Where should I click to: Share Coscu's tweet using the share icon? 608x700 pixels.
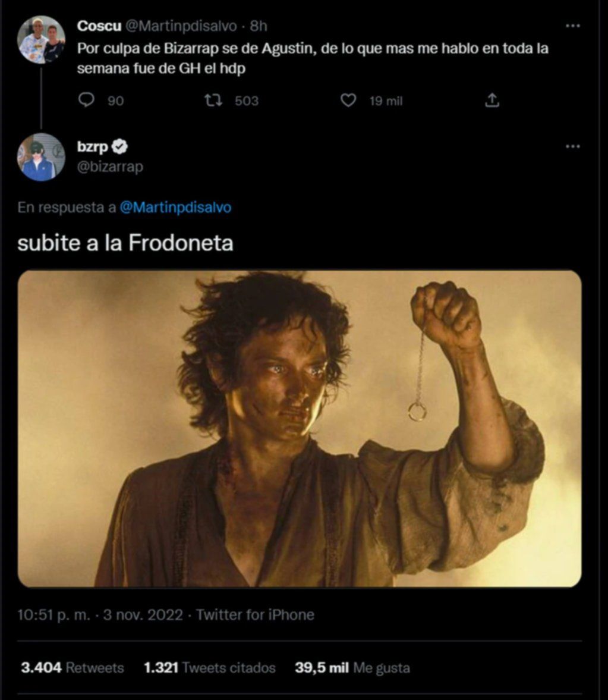click(x=492, y=101)
